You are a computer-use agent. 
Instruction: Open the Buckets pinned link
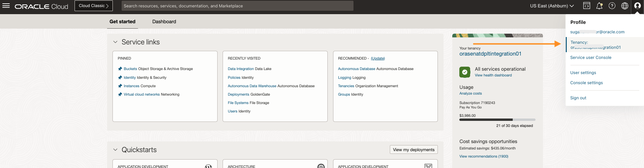[130, 69]
